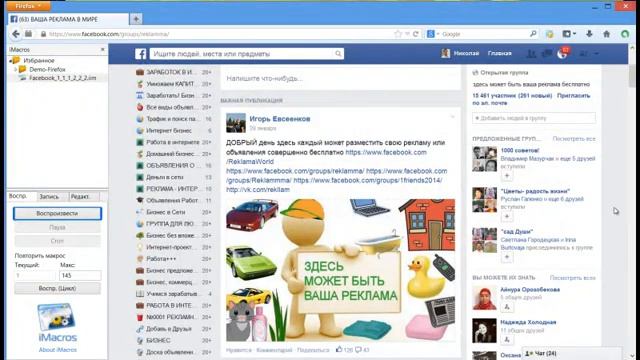Go to Главная in the Facebook header
This screenshot has width=640, height=360.
tap(500, 53)
